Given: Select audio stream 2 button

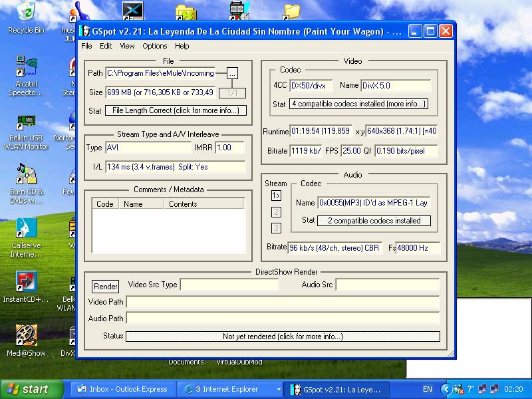Looking at the screenshot, I should coord(276,212).
